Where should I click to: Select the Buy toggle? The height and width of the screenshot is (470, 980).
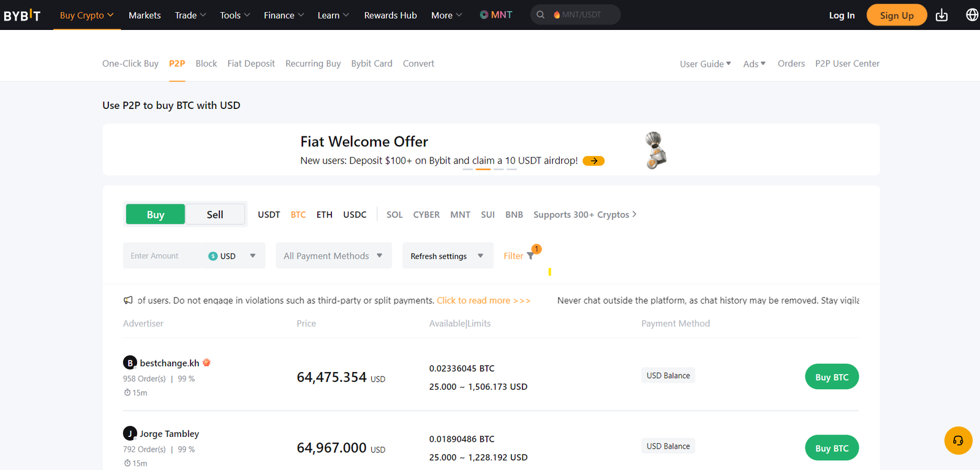click(x=156, y=215)
